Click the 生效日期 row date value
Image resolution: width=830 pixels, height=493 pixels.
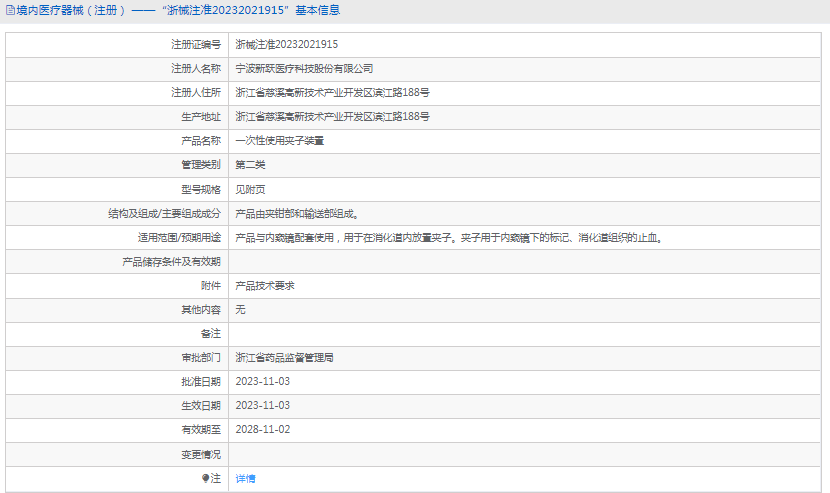(x=263, y=405)
